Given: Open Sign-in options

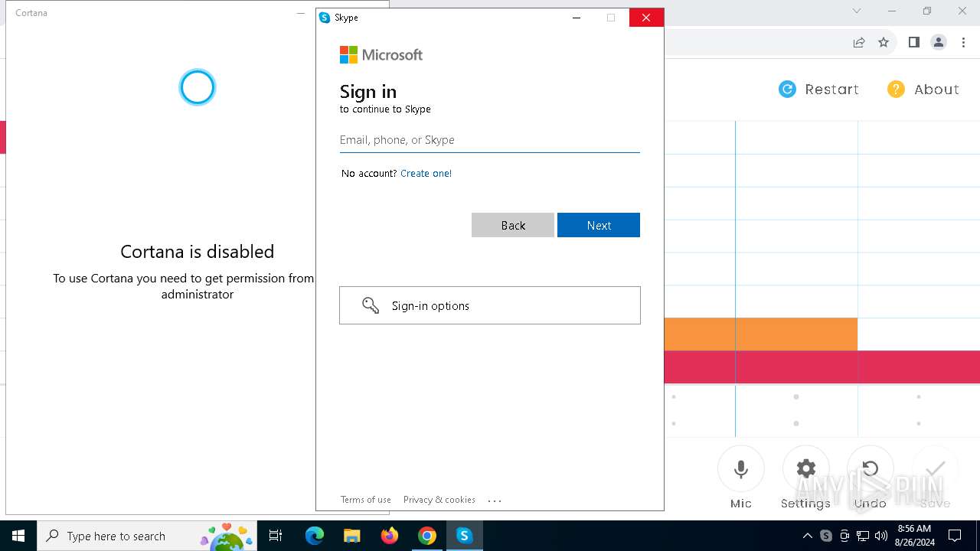Looking at the screenshot, I should point(490,305).
